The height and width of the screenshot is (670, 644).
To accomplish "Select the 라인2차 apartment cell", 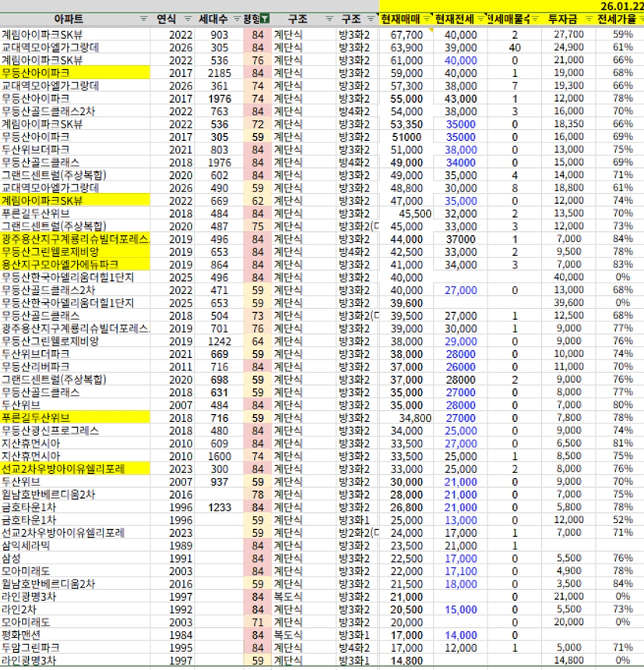I will [76, 609].
